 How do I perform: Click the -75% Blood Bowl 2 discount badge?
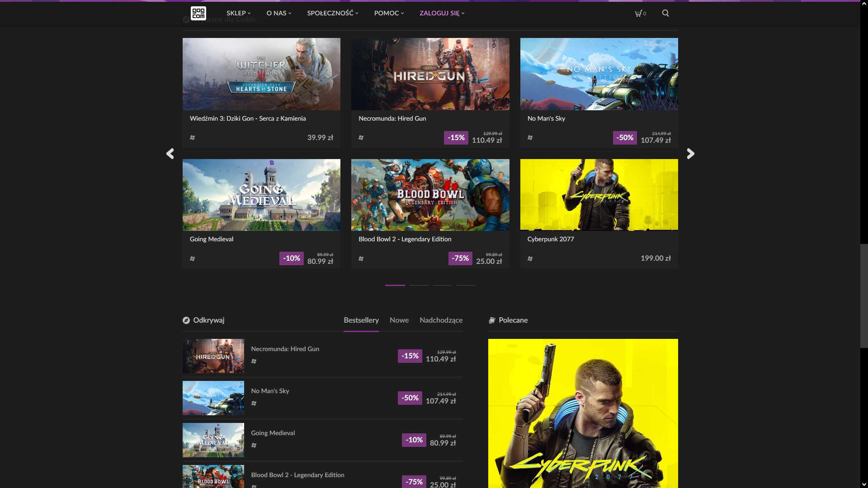tap(460, 258)
